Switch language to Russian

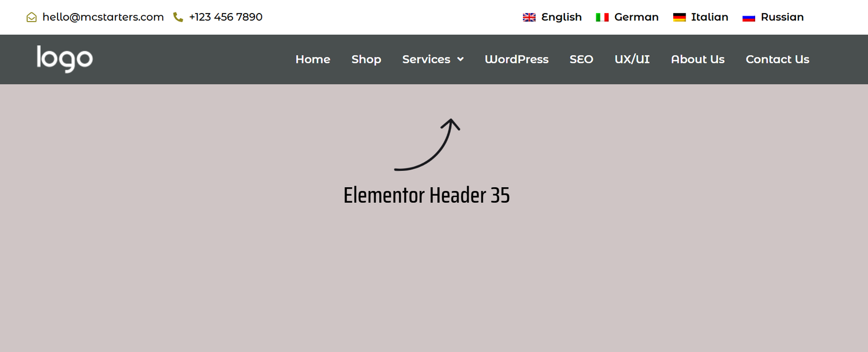[x=782, y=17]
